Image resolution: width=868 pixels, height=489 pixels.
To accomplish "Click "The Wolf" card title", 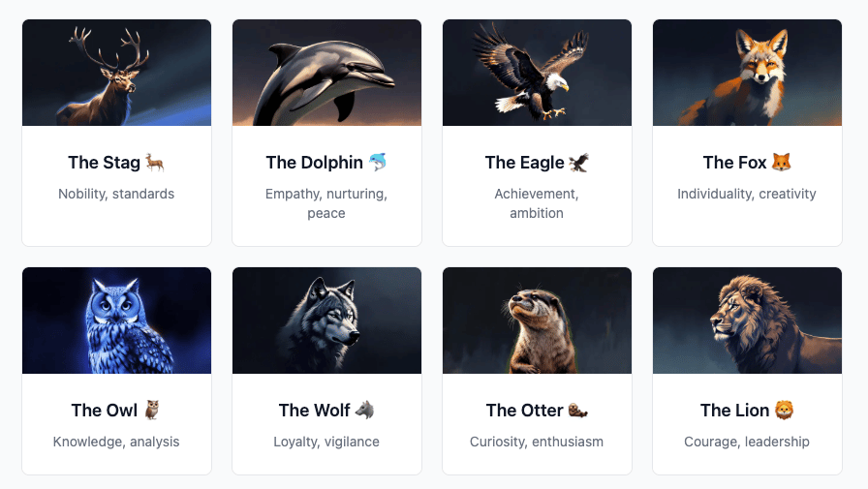I will (x=315, y=411).
